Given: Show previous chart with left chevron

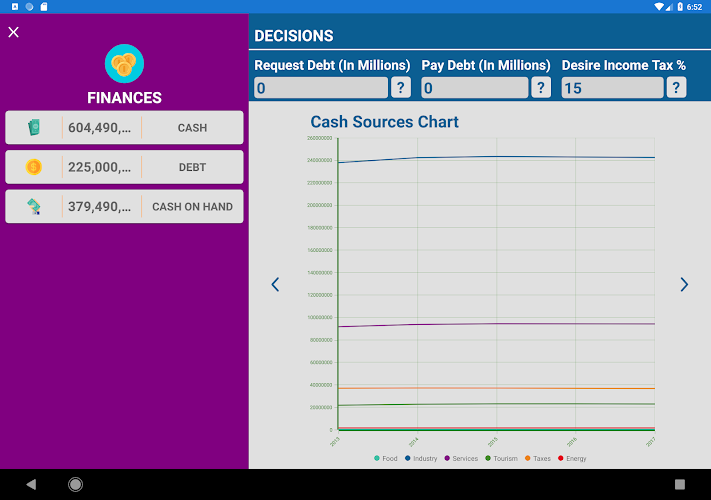Looking at the screenshot, I should (275, 284).
